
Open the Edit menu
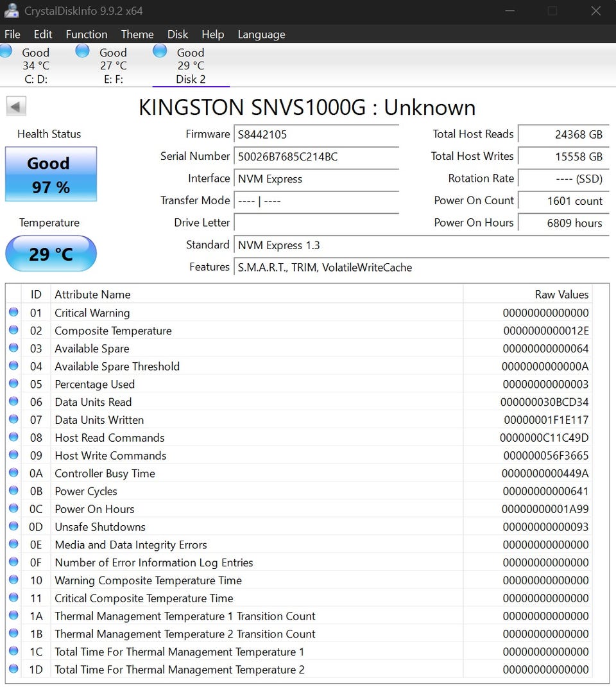[43, 34]
